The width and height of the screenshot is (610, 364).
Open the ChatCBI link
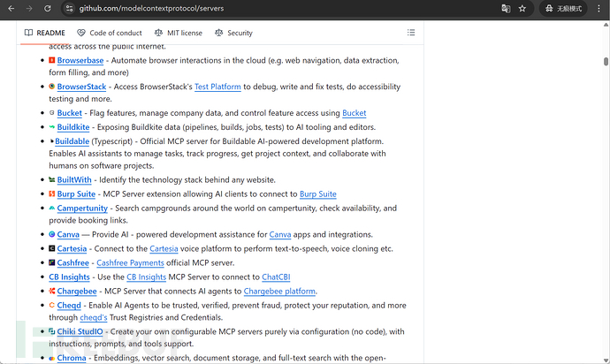pyautogui.click(x=276, y=277)
